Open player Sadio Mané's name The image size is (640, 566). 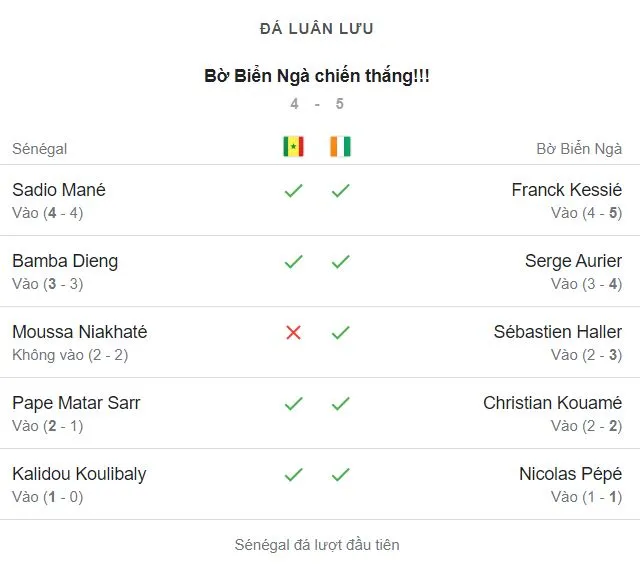click(59, 190)
